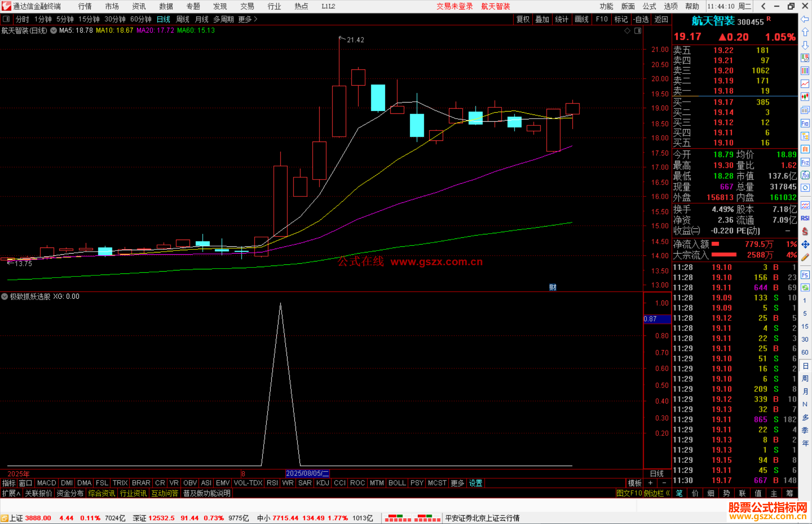This screenshot has width=812, height=524.
Task: Select the pencil drawing tool icon
Action: (x=805, y=257)
